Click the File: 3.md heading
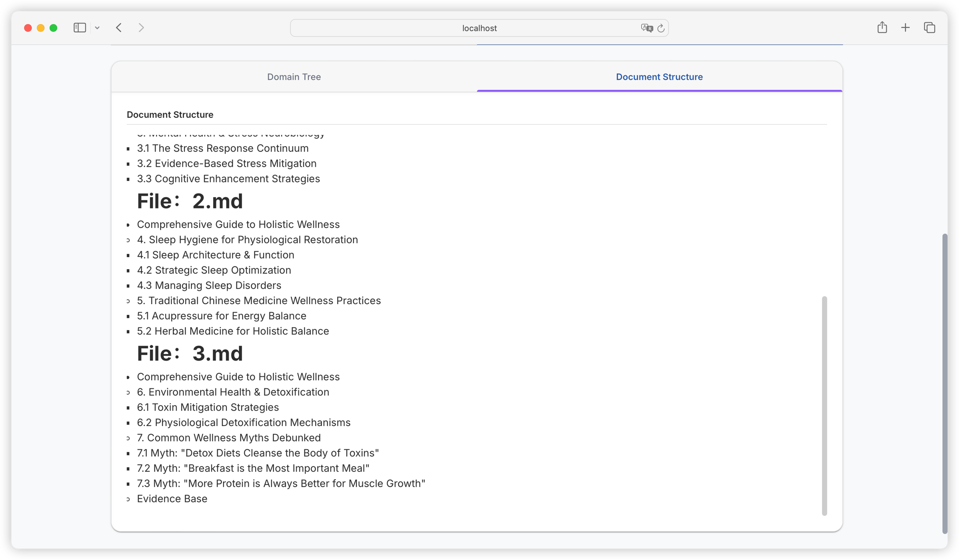Image resolution: width=959 pixels, height=560 pixels. 190,354
